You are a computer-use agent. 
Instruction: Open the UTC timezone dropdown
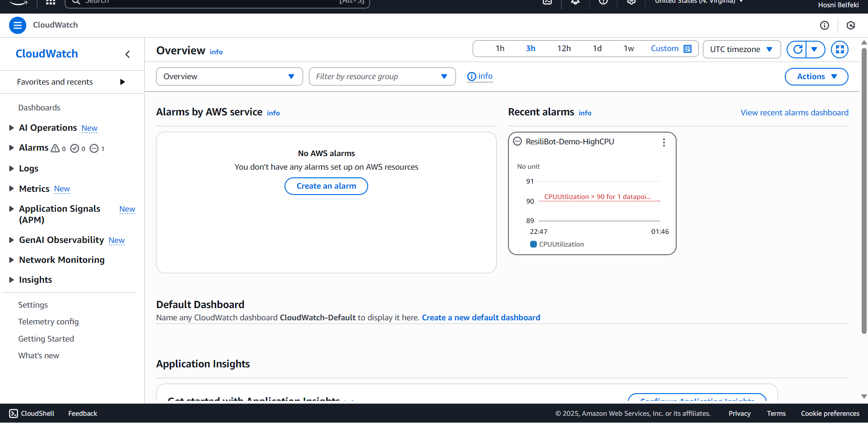click(x=742, y=49)
